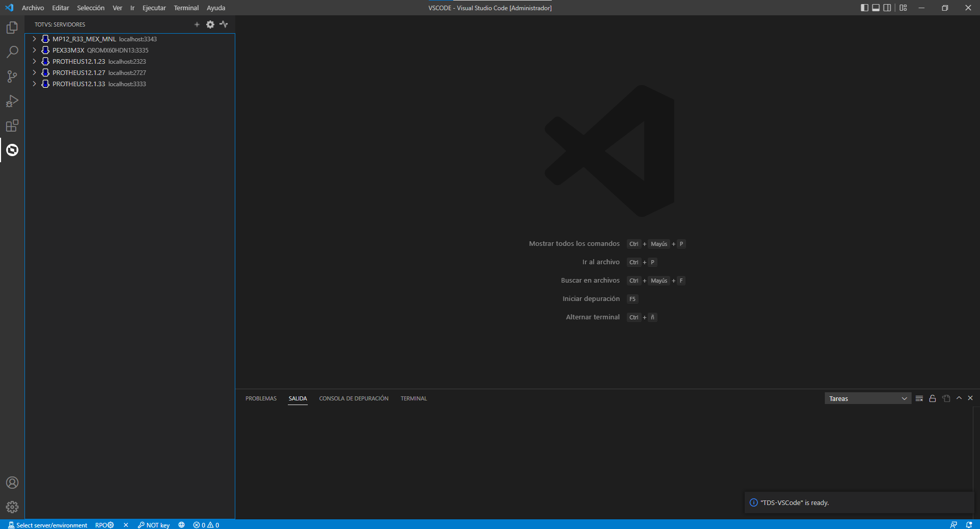Click localhost:3343 address text
The image size is (980, 529).
(x=138, y=39)
